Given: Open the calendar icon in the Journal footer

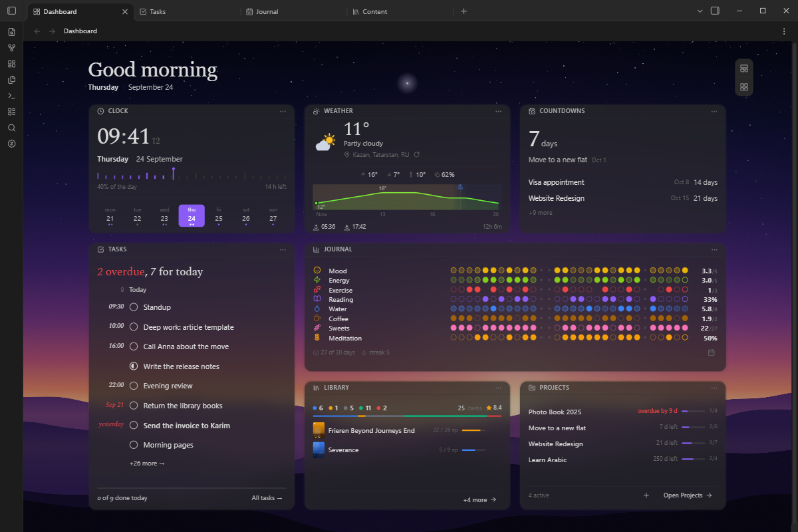Looking at the screenshot, I should pyautogui.click(x=711, y=352).
